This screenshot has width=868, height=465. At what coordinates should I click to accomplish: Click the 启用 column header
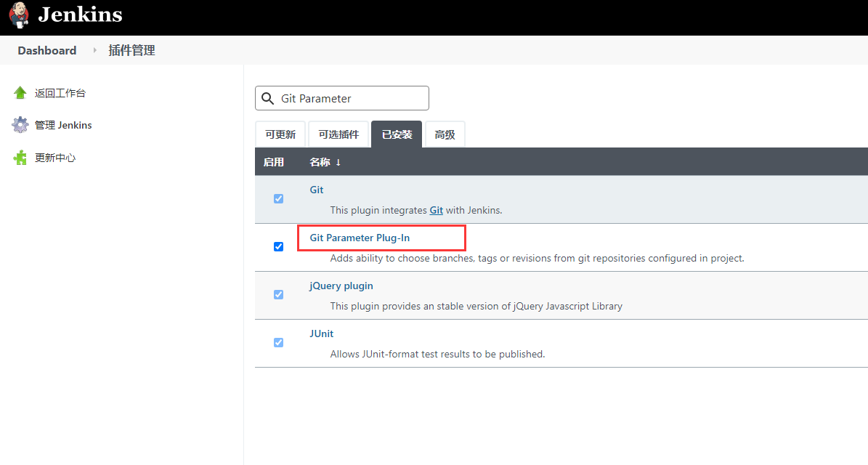[273, 162]
